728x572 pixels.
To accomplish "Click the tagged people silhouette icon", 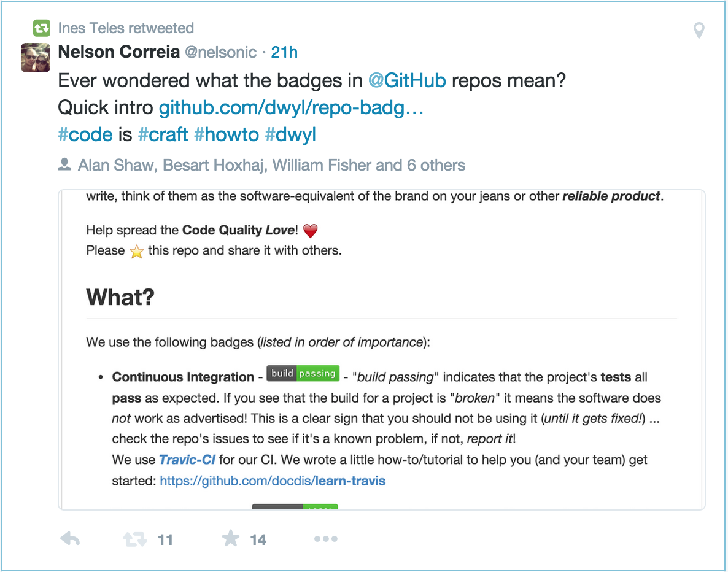I will (x=64, y=164).
